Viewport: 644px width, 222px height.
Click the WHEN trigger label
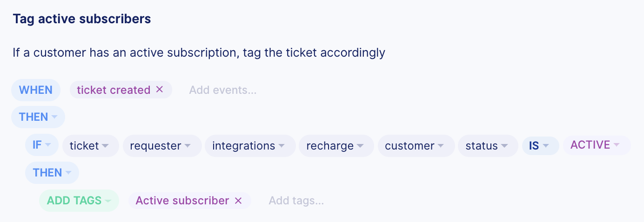coord(36,90)
